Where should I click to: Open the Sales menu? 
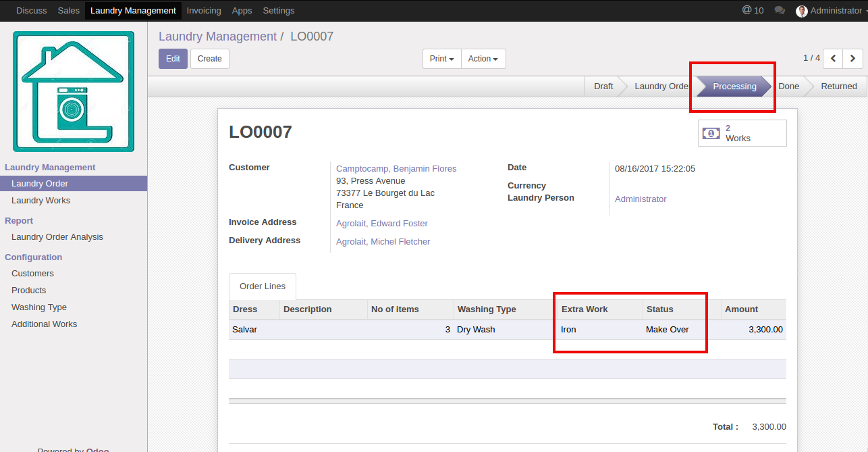coord(69,11)
